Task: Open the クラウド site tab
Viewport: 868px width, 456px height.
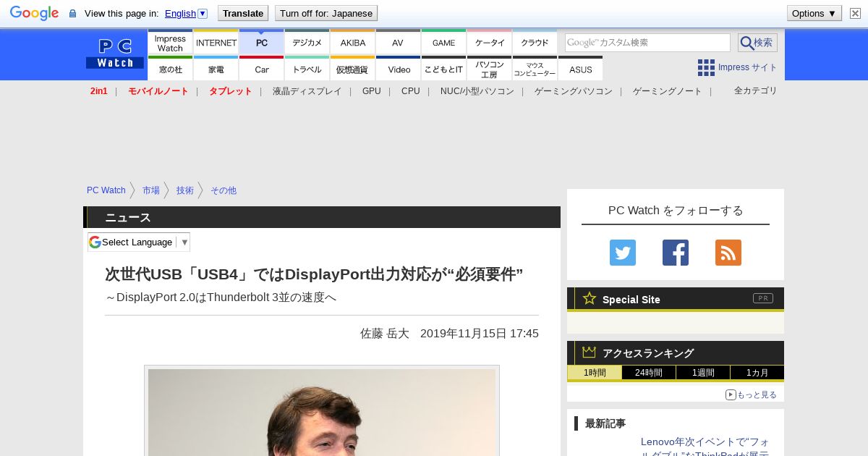Action: pos(535,43)
